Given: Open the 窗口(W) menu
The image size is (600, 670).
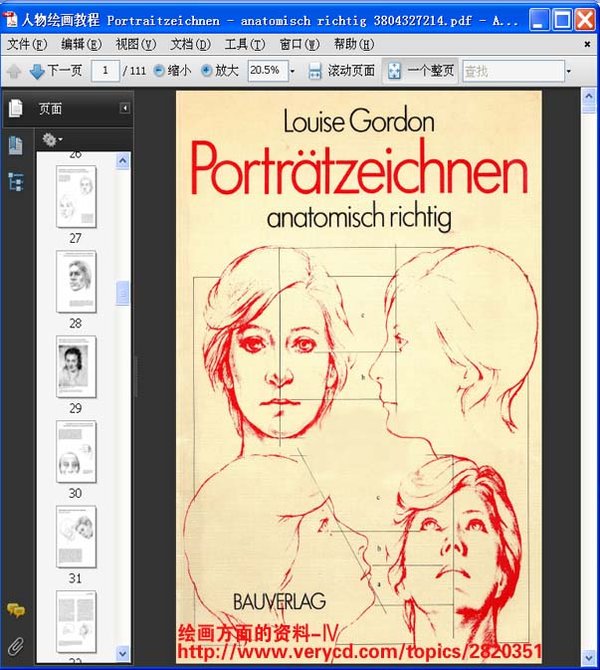Looking at the screenshot, I should (300, 44).
